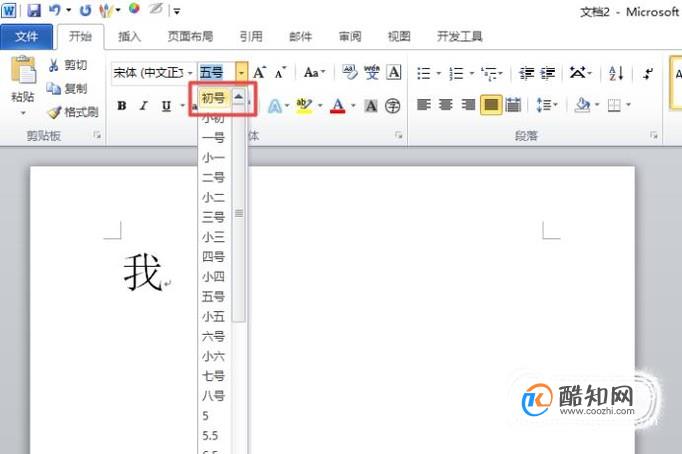Expand the 粘贴 paste options arrow
682x454 pixels.
(23, 113)
